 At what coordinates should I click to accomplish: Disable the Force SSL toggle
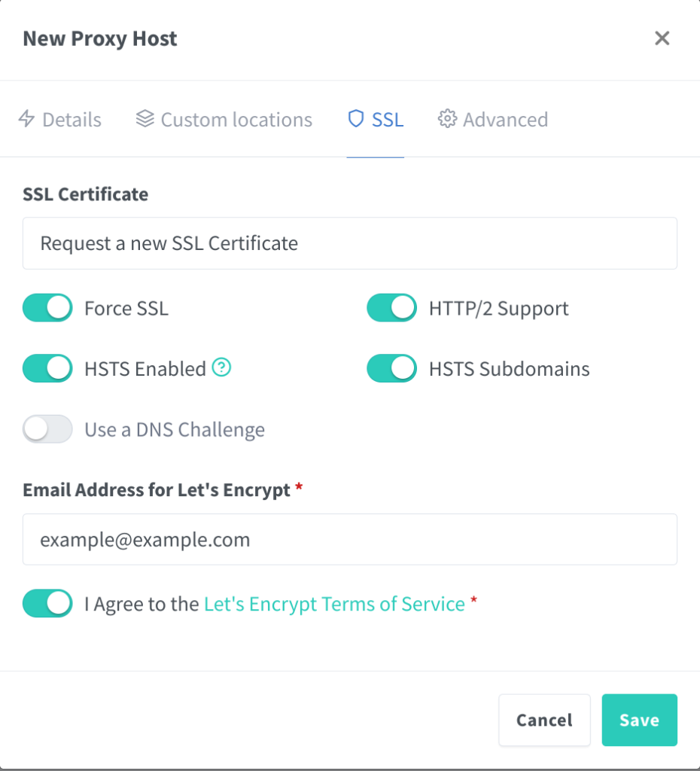pyautogui.click(x=47, y=308)
